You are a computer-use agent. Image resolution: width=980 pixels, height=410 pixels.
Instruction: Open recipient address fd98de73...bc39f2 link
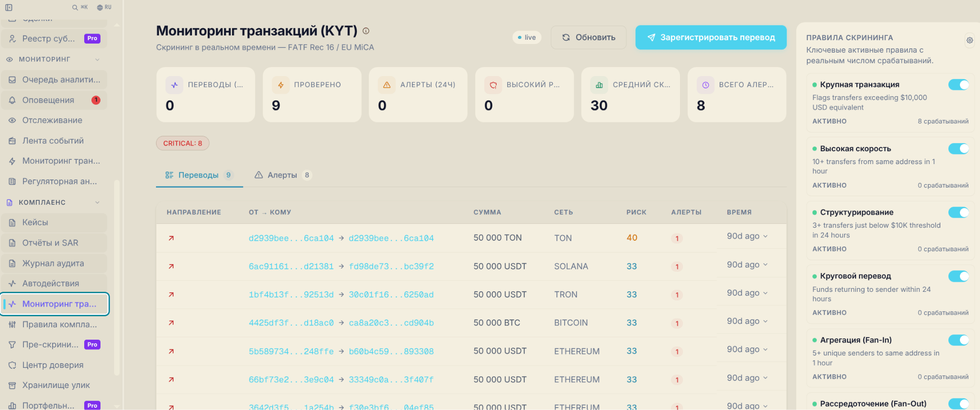click(x=391, y=266)
